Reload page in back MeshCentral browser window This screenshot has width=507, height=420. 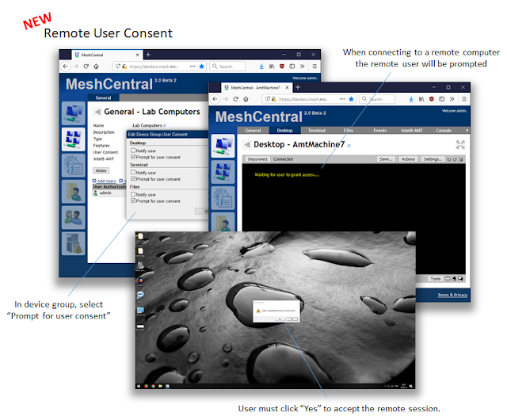pyautogui.click(x=86, y=67)
